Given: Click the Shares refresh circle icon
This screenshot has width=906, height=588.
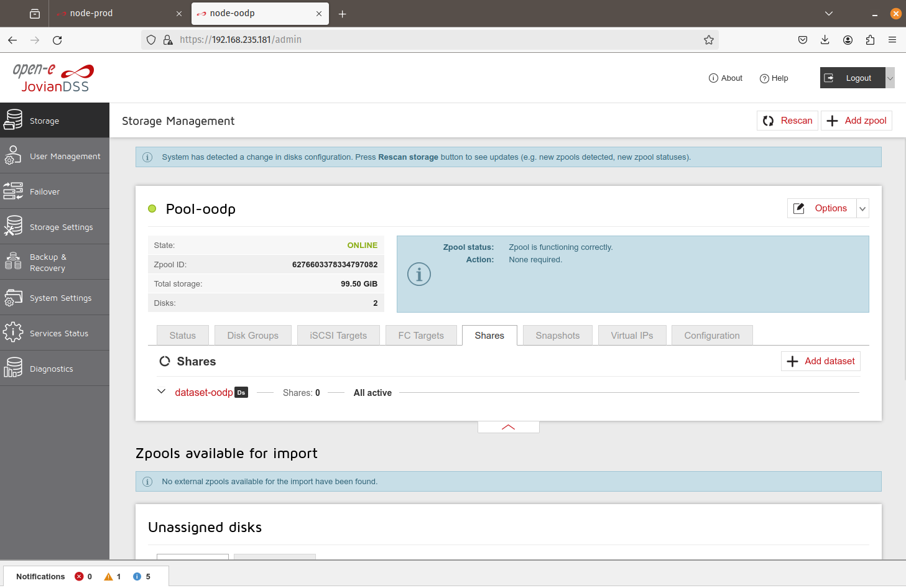Looking at the screenshot, I should click(x=165, y=361).
